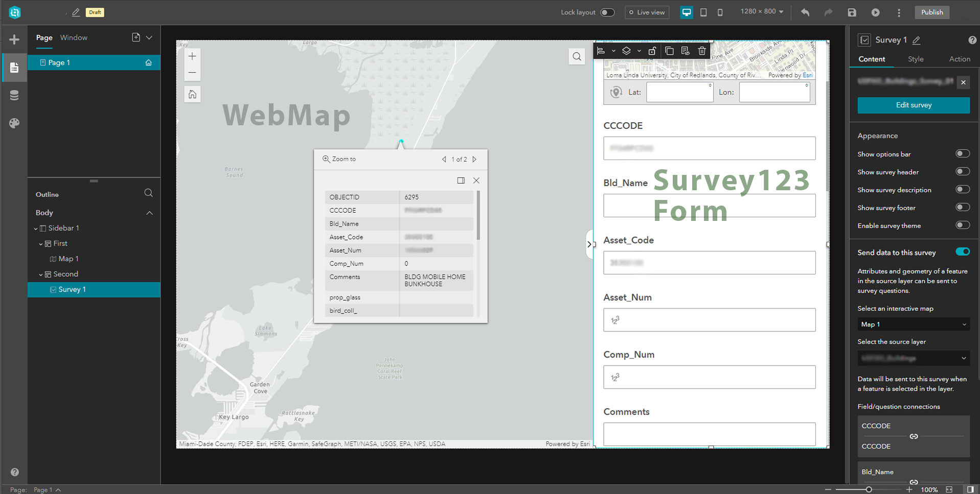
Task: Toggle Live view mode
Action: point(647,12)
